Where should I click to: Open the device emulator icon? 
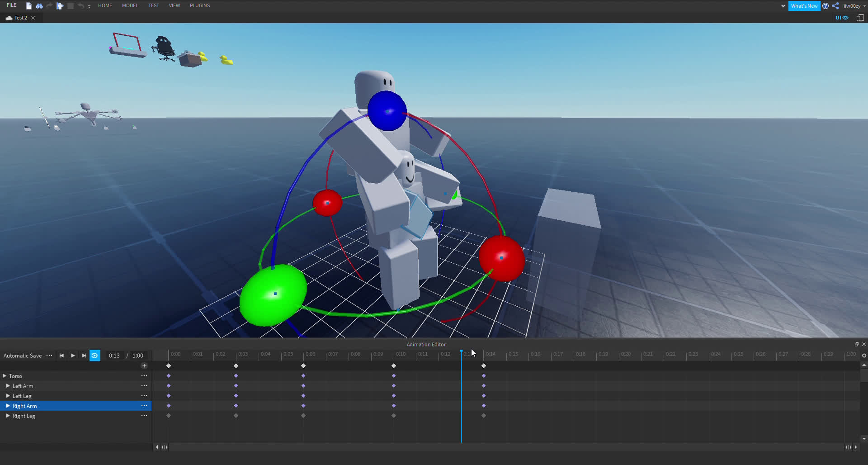tap(860, 18)
